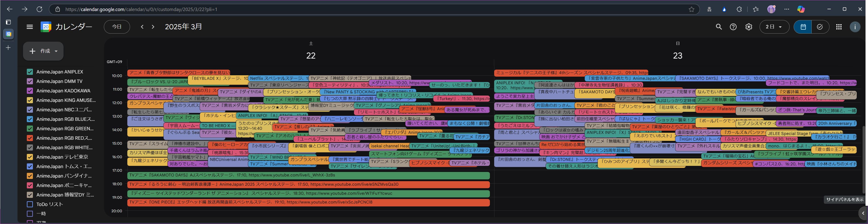Go to next period with right chevron
The height and width of the screenshot is (224, 868).
(x=153, y=27)
